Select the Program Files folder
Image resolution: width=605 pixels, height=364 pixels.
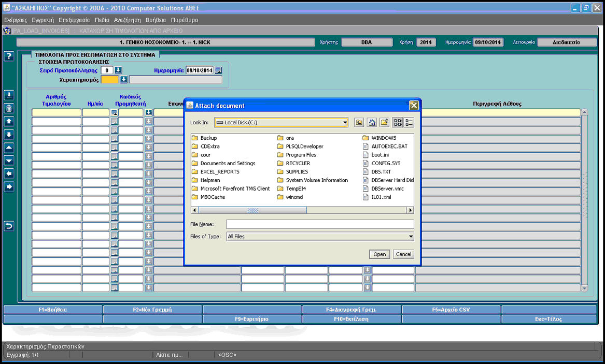(x=297, y=155)
